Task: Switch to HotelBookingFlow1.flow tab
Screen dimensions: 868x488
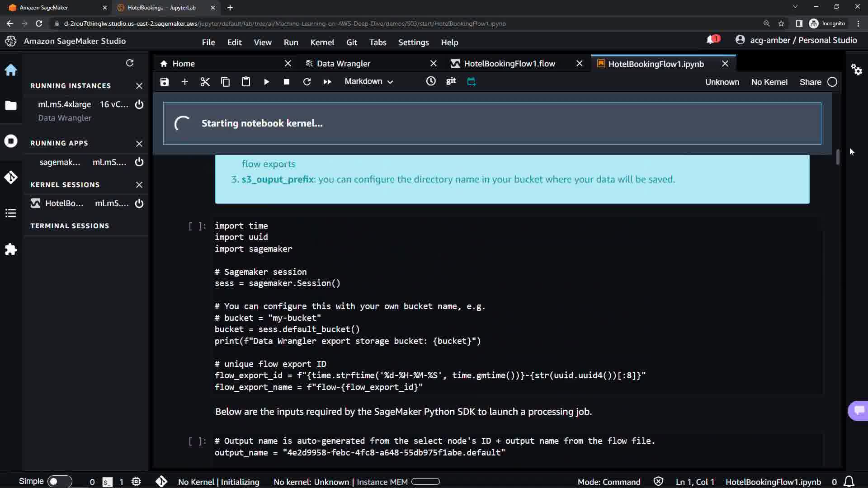Action: pos(509,64)
